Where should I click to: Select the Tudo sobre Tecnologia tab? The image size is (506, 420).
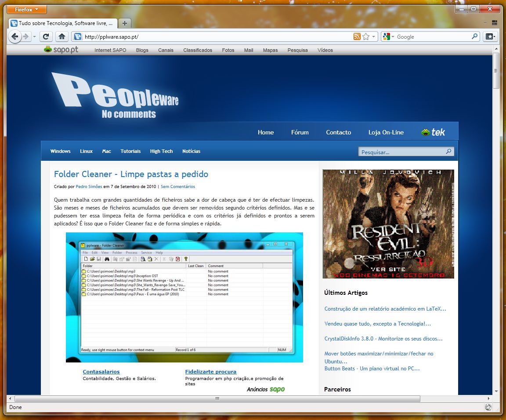(x=62, y=23)
